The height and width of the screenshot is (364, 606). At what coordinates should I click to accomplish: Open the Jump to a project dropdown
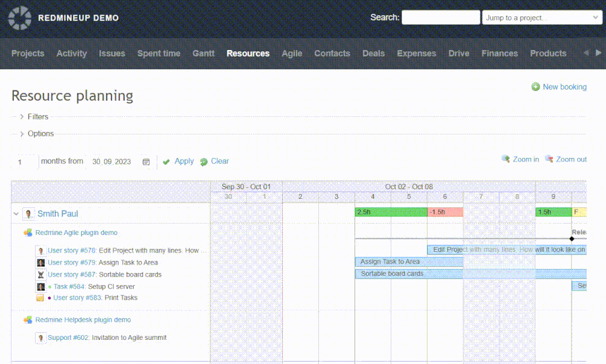click(541, 17)
